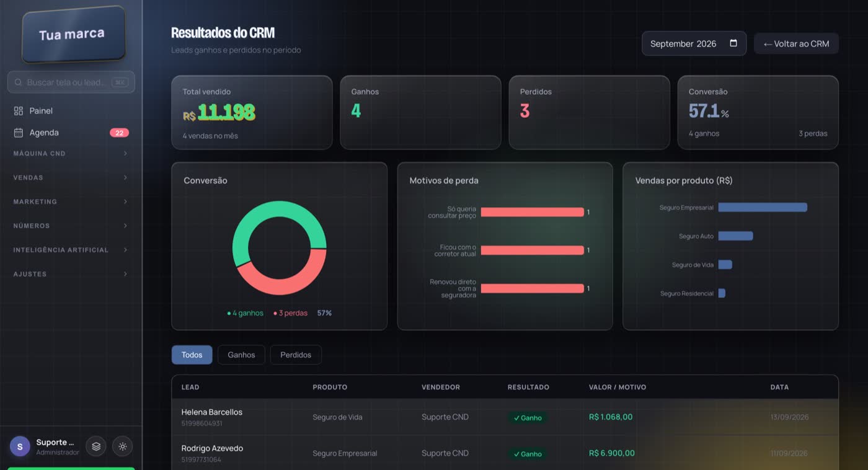Viewport: 868px width, 470px height.
Task: Click the Seguro Auto sales bar
Action: pyautogui.click(x=735, y=236)
